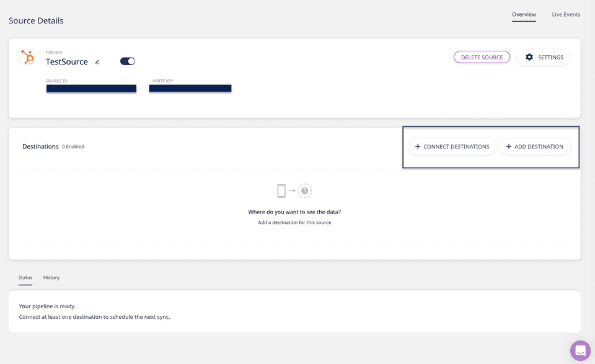Click the pencil edit icon beside TestSource
Screen dimensions: 595x364
pyautogui.click(x=97, y=62)
